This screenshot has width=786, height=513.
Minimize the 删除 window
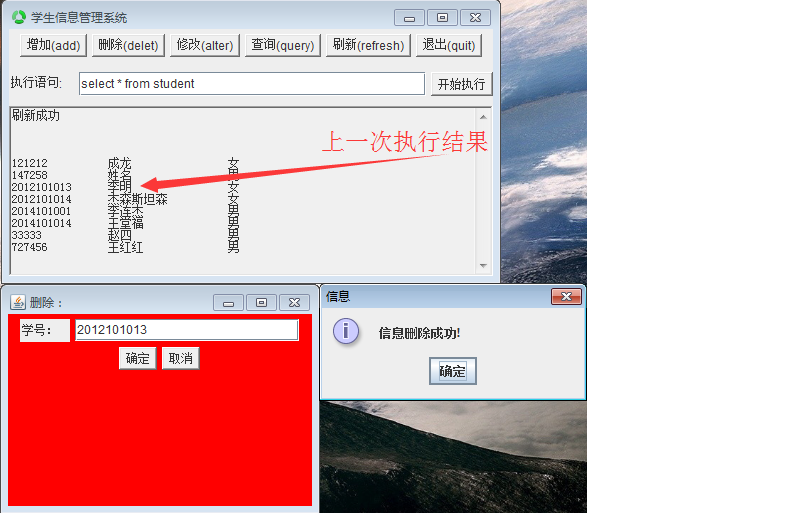(229, 302)
